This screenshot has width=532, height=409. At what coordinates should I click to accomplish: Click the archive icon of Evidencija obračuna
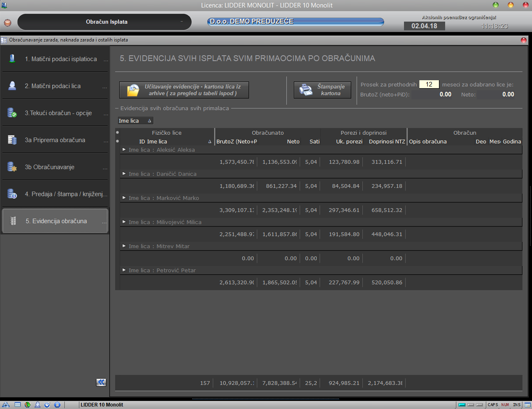coord(13,221)
